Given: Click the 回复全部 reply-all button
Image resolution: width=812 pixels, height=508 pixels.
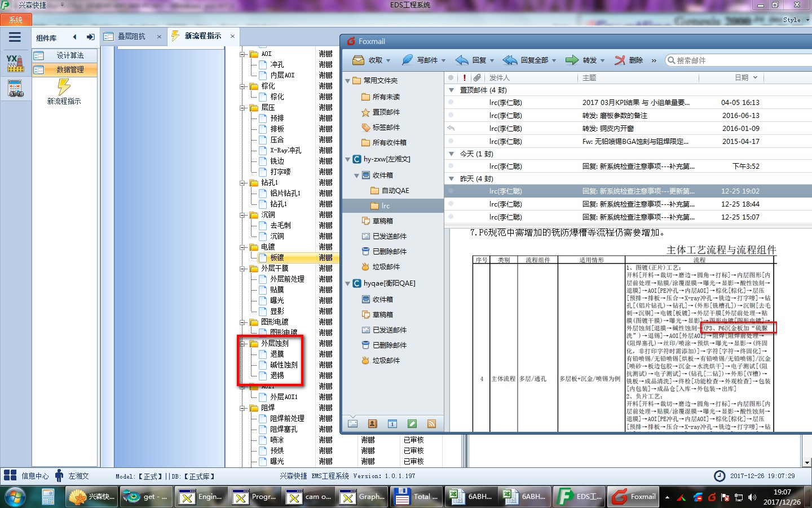Looking at the screenshot, I should pos(526,60).
